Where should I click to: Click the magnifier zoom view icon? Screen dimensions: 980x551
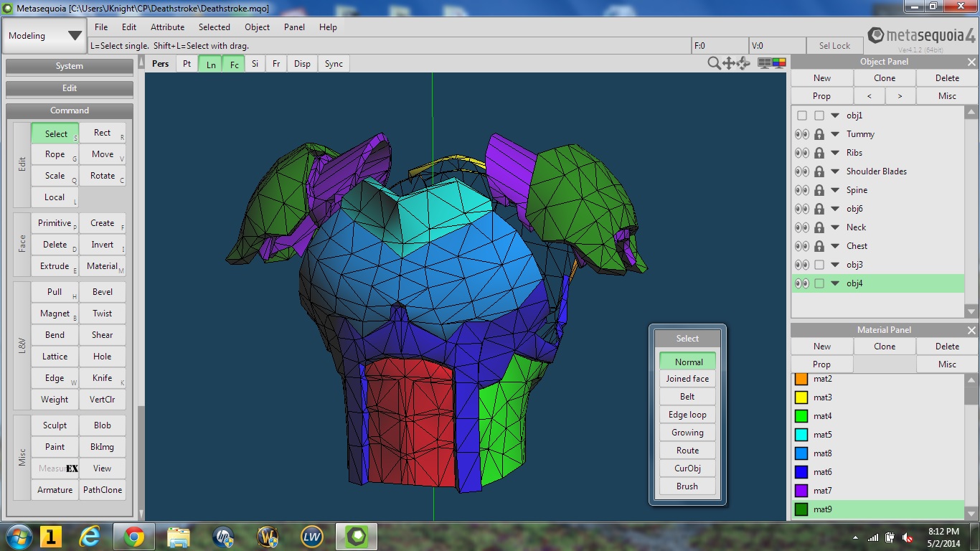click(x=714, y=63)
